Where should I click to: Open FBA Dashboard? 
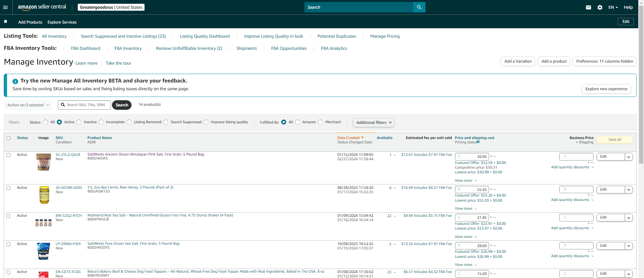[85, 48]
